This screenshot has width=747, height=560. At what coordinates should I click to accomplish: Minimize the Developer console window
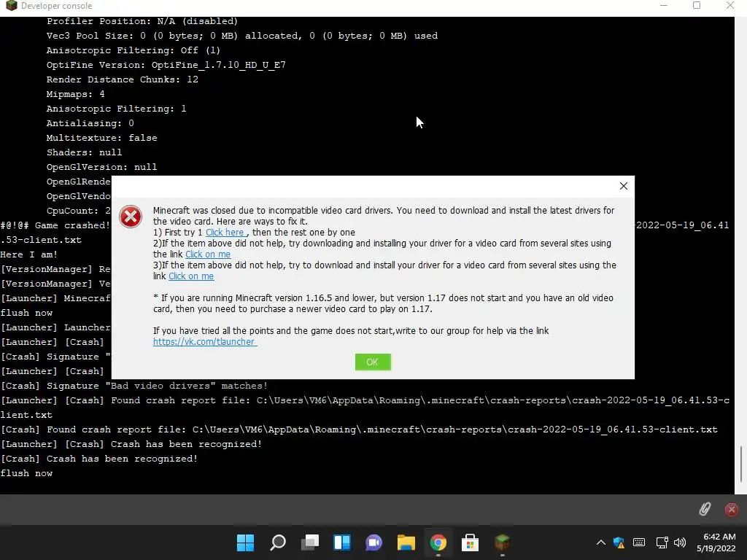click(x=664, y=6)
